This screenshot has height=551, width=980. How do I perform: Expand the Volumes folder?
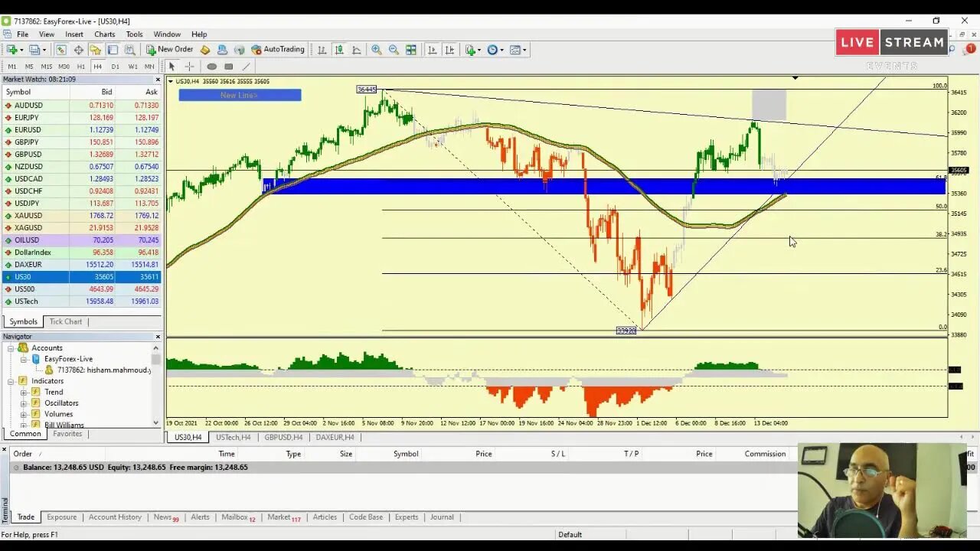pyautogui.click(x=24, y=414)
